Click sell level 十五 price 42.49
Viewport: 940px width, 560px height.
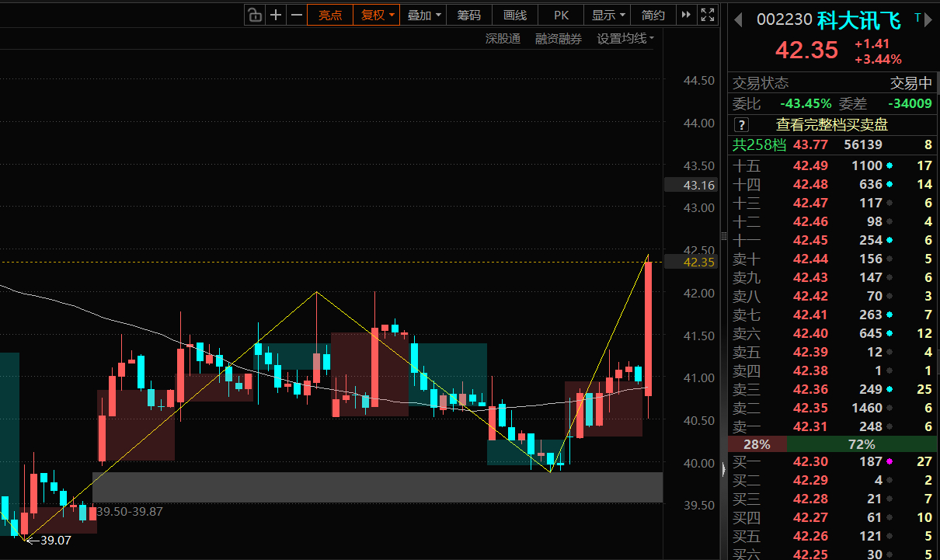click(810, 165)
